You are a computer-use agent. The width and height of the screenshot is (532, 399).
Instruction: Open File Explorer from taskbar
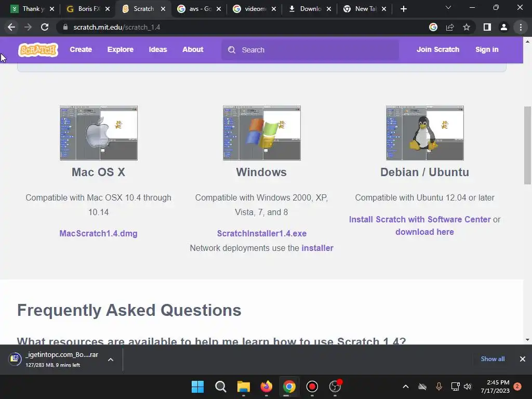click(243, 387)
